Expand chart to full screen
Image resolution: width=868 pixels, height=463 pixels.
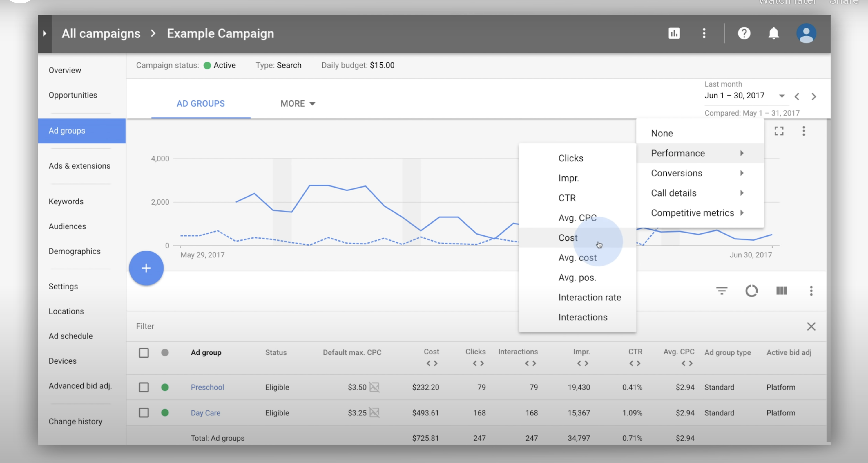779,131
